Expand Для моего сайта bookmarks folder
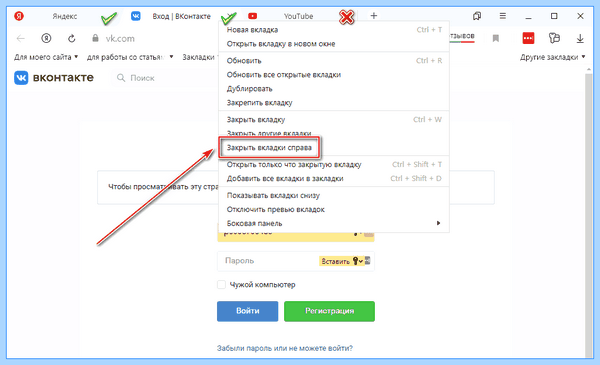The image size is (600, 365). pos(46,57)
